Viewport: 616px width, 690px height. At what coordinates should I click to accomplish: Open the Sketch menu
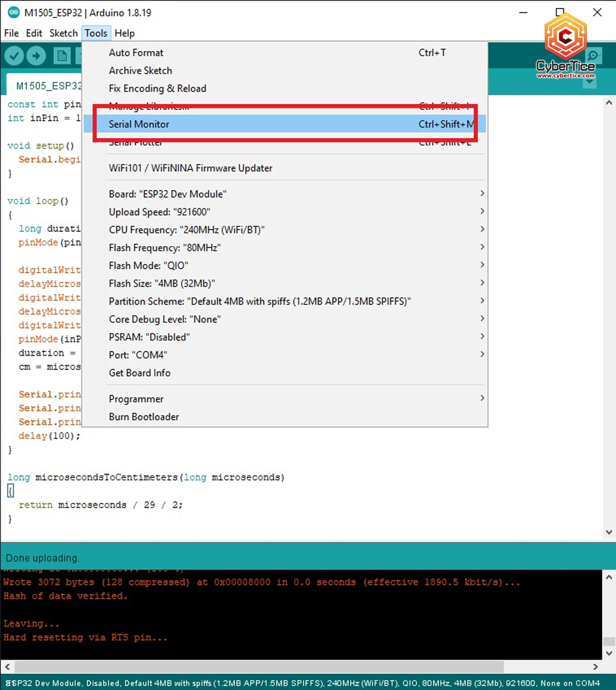tap(63, 33)
